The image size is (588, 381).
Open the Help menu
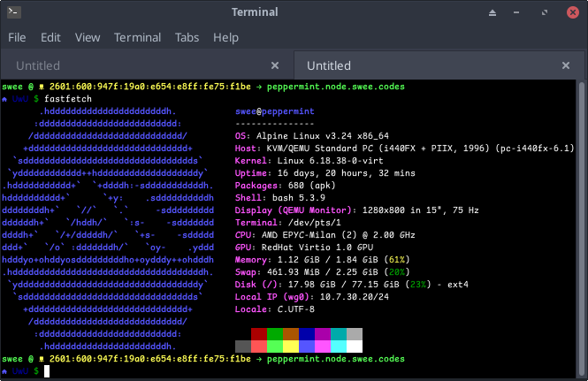225,37
